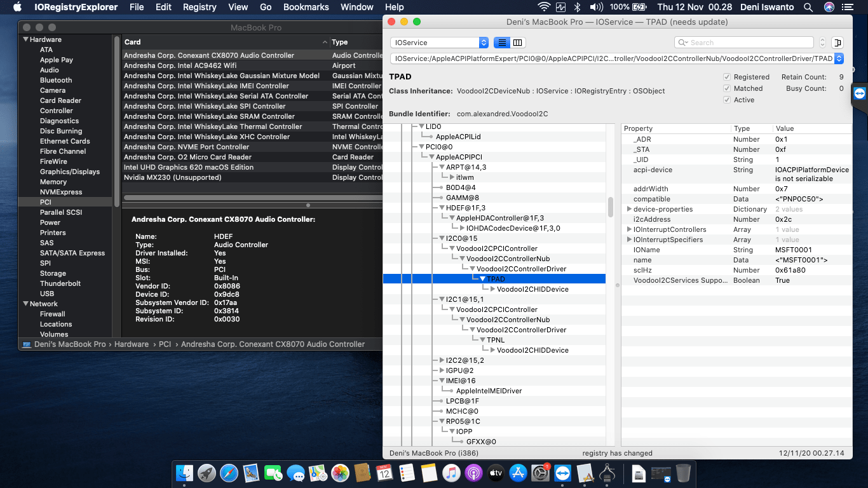Open Apple TV from the Dock

496,473
